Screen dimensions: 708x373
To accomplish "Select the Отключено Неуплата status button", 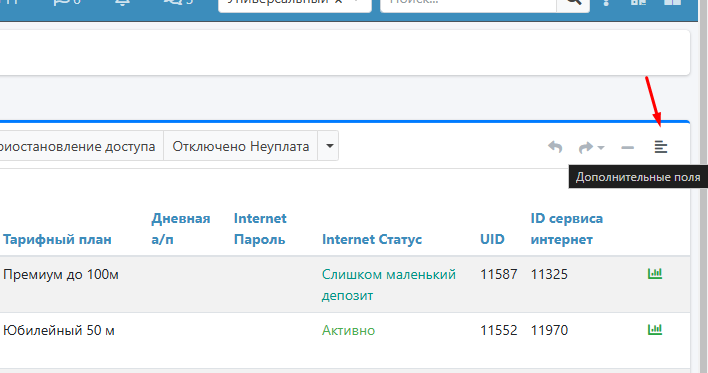I will pos(241,146).
